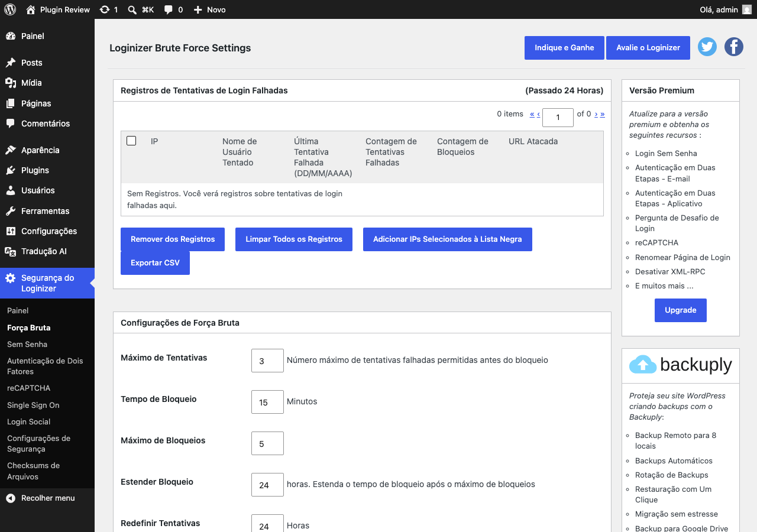Click the Renomear Página de Login text

tap(682, 257)
